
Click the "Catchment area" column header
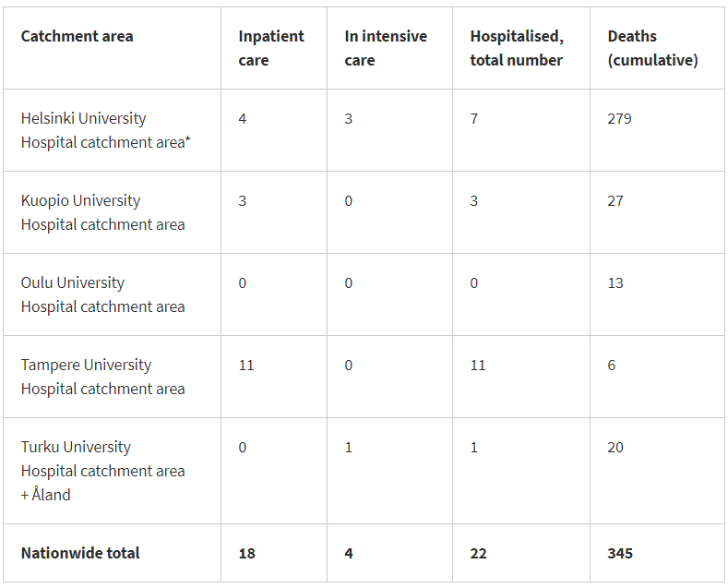tap(77, 37)
